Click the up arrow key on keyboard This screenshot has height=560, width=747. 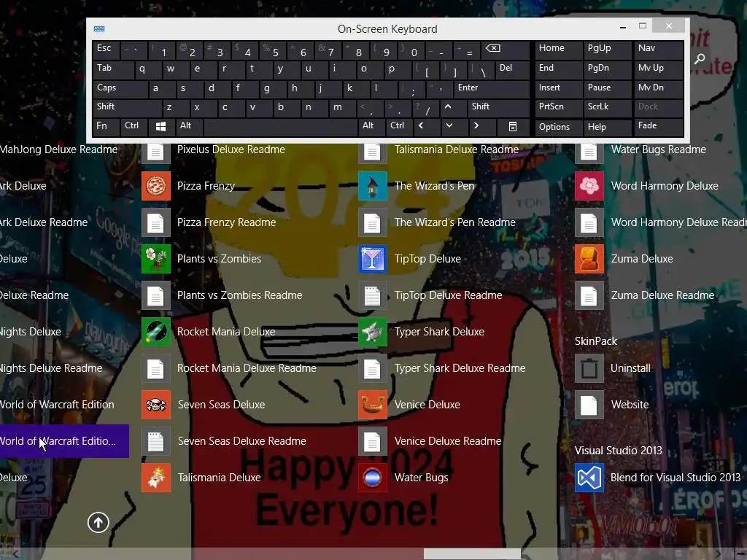point(454,108)
